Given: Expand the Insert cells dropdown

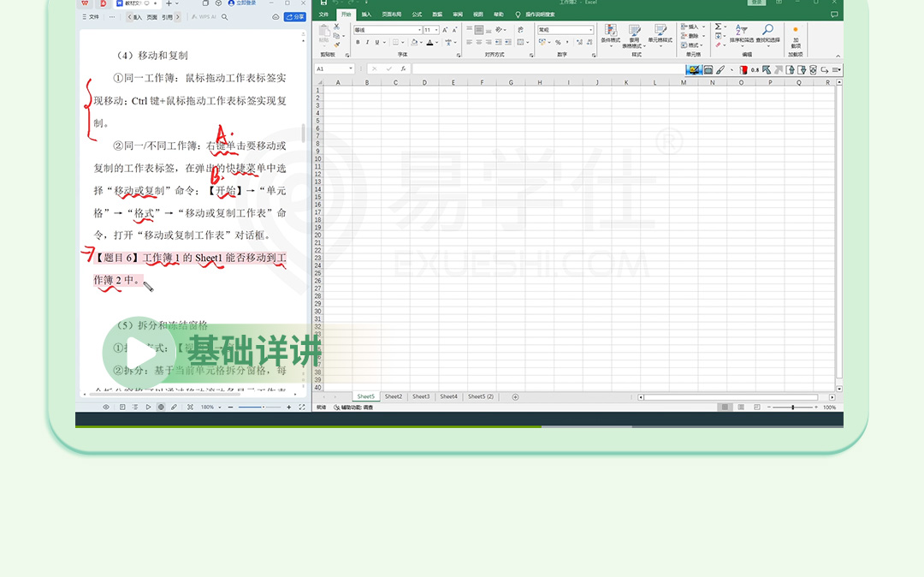Looking at the screenshot, I should [703, 27].
